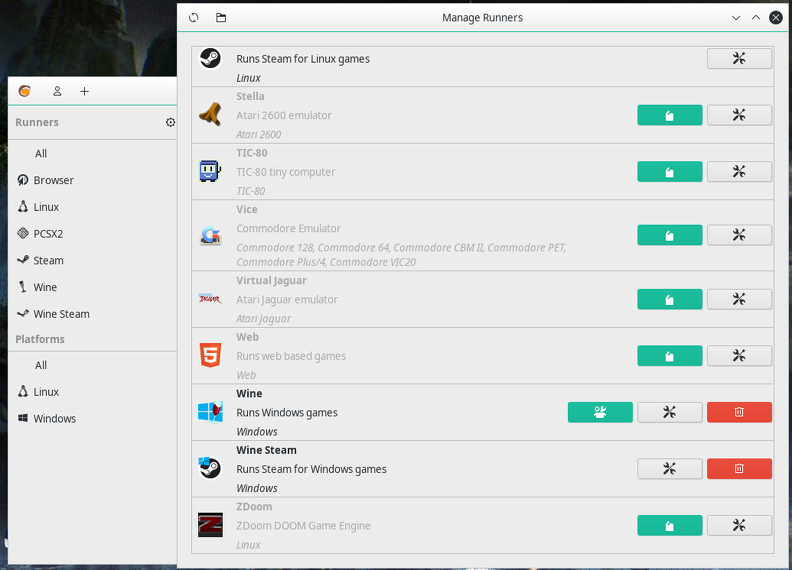The image size is (792, 570).
Task: Click the Stella runner icon
Action: coord(210,115)
